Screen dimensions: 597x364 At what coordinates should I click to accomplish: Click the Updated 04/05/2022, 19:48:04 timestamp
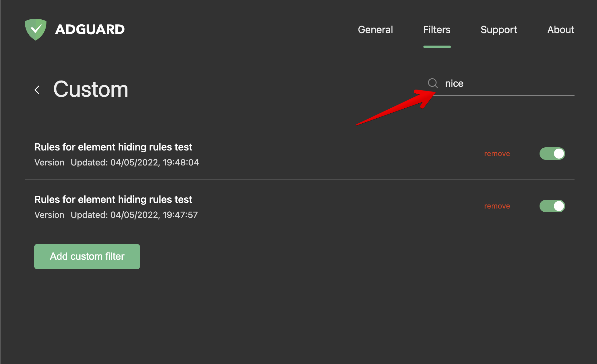click(x=135, y=163)
